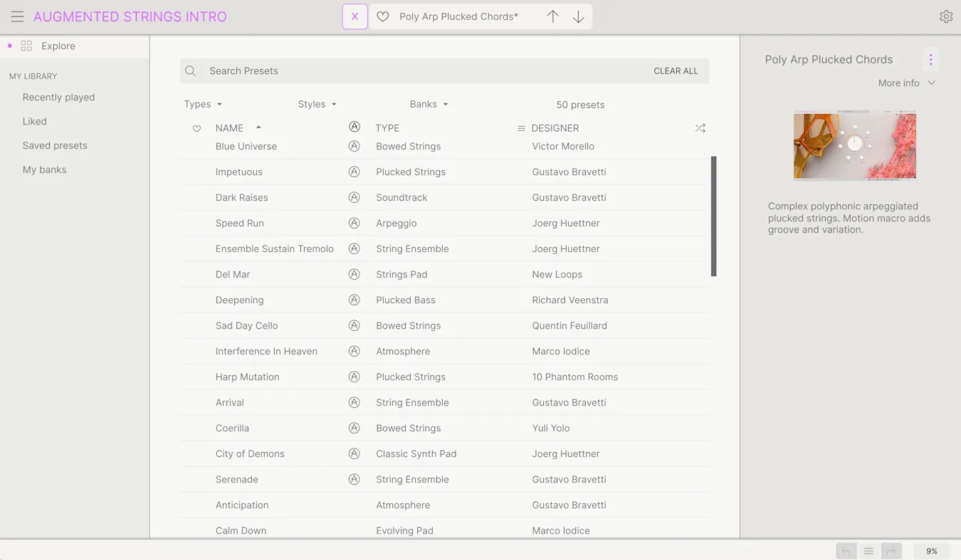Expand the Banks filter dropdown
961x560 pixels.
coord(429,105)
